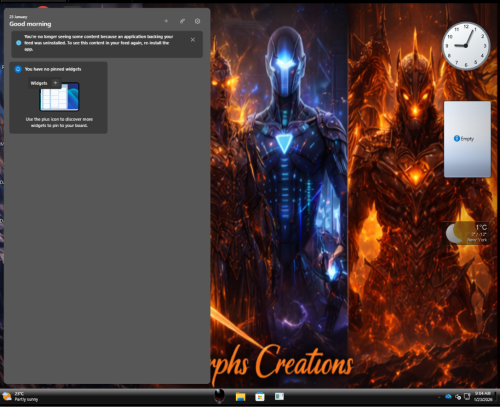Click the blue icon beside no pinned widgets
This screenshot has width=500, height=407.
(18, 69)
